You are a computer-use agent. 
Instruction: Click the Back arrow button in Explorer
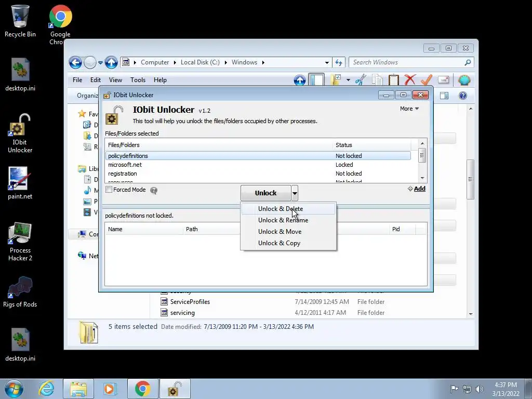[75, 62]
